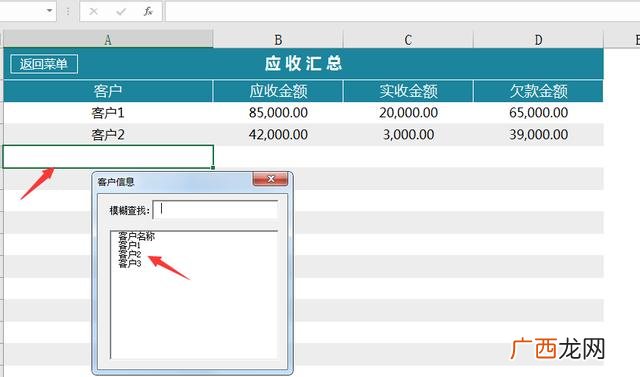The image size is (640, 377).
Task: Click the formula bar cancel X icon
Action: 93,11
